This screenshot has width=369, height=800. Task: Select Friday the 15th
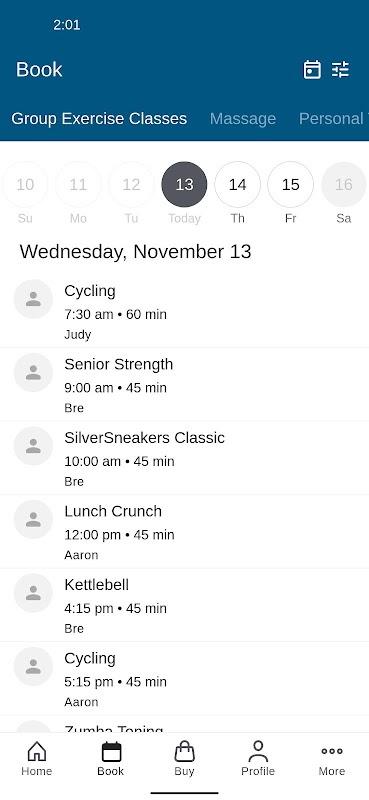[290, 185]
